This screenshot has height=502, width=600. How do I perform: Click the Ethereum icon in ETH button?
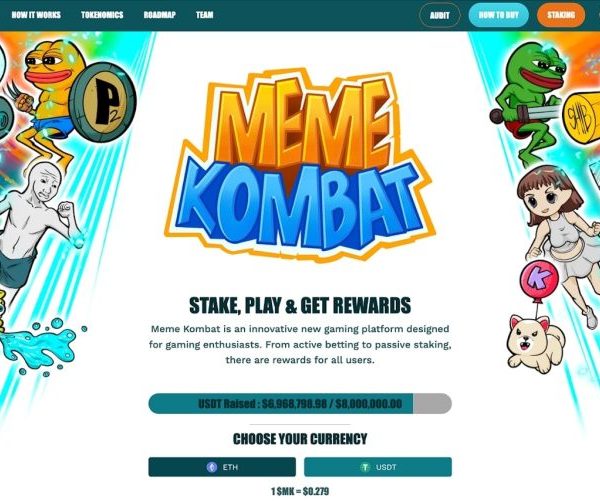point(212,467)
